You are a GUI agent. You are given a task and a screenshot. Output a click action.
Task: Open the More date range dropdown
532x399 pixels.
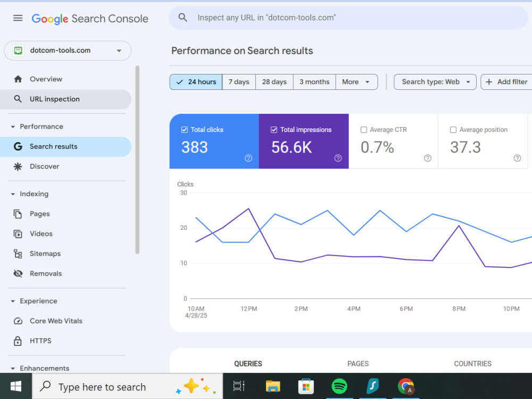356,82
